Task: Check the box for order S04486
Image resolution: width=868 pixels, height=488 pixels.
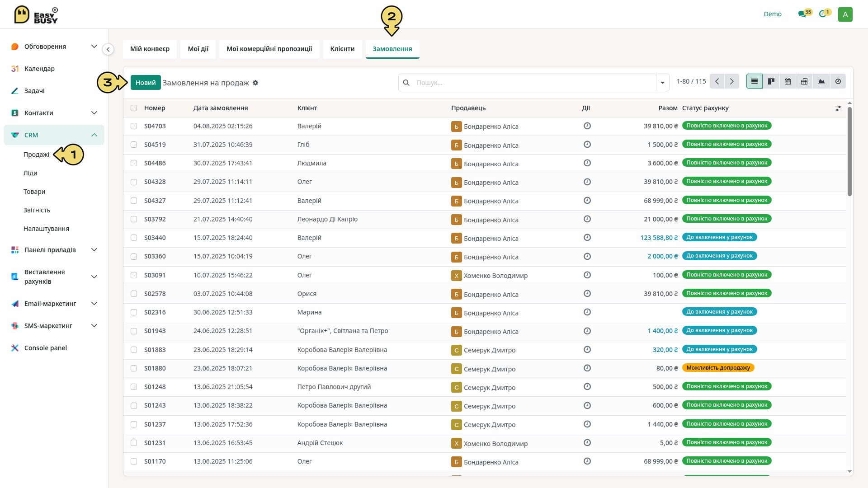Action: (x=134, y=163)
